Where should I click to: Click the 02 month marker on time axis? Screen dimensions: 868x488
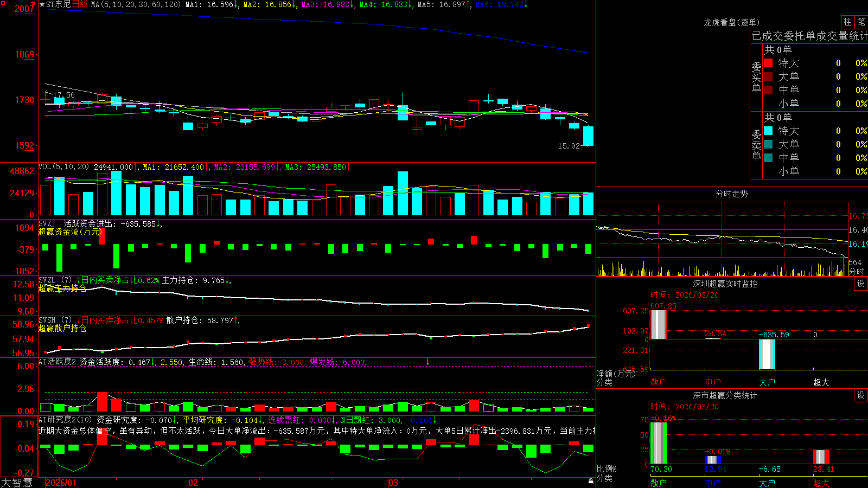click(193, 483)
